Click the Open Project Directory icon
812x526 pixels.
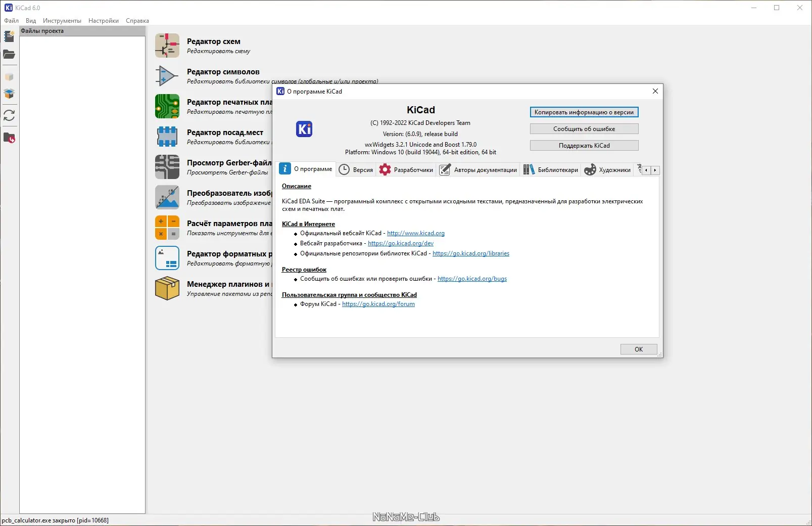click(x=9, y=138)
